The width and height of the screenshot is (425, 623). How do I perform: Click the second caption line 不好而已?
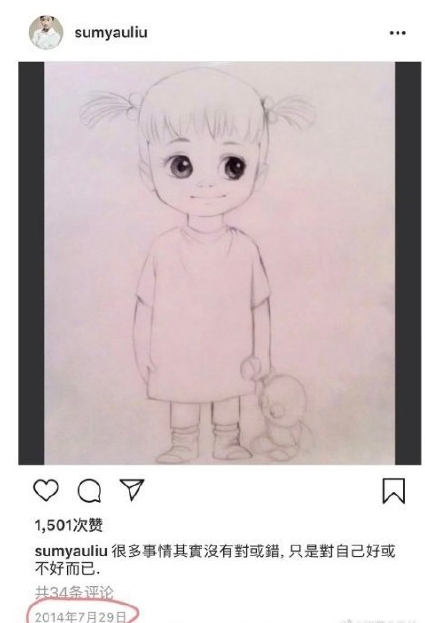click(67, 569)
